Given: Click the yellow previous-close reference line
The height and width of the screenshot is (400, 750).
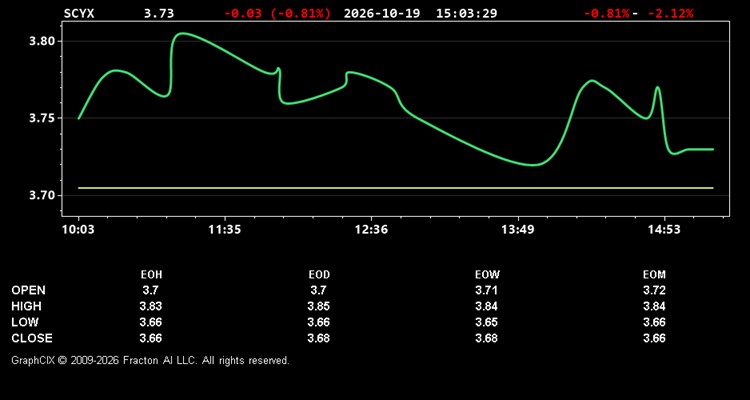Looking at the screenshot, I should 396,188.
